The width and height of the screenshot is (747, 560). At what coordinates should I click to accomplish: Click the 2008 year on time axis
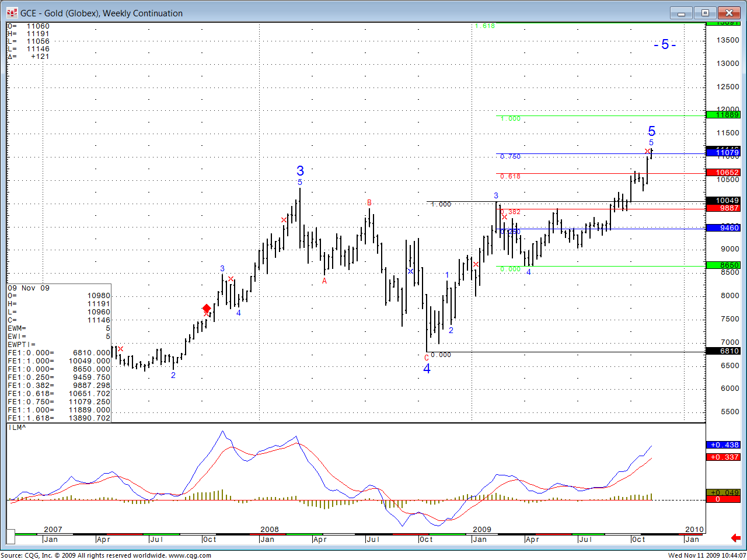[270, 530]
